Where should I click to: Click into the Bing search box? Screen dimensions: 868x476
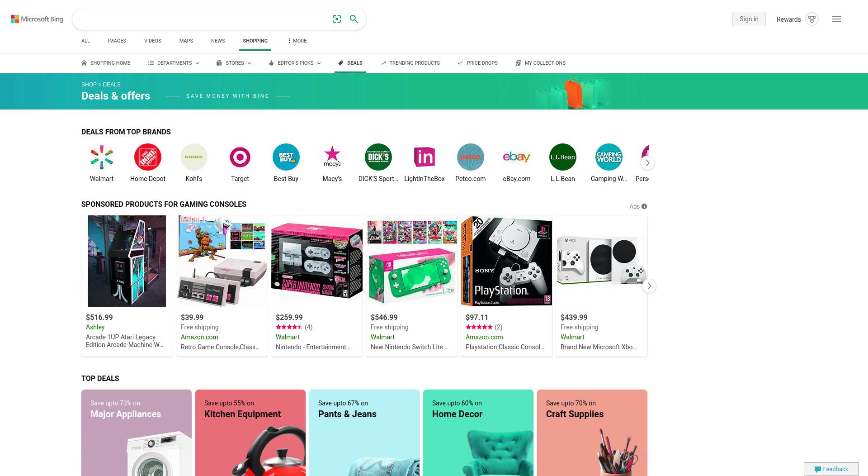[202, 19]
